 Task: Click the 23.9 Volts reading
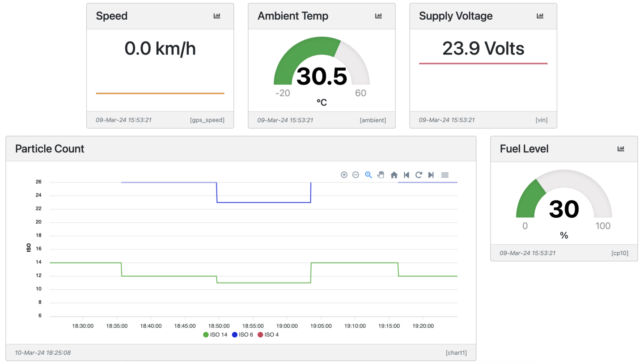tap(483, 48)
